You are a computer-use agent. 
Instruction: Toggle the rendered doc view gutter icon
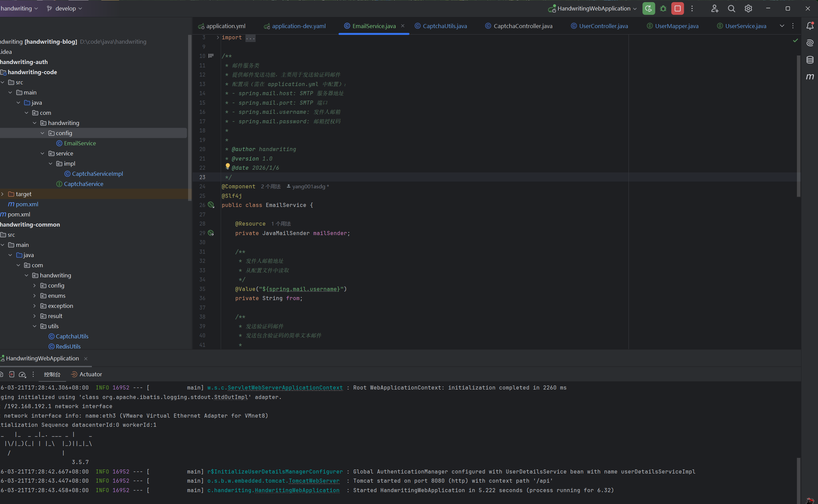coord(211,56)
